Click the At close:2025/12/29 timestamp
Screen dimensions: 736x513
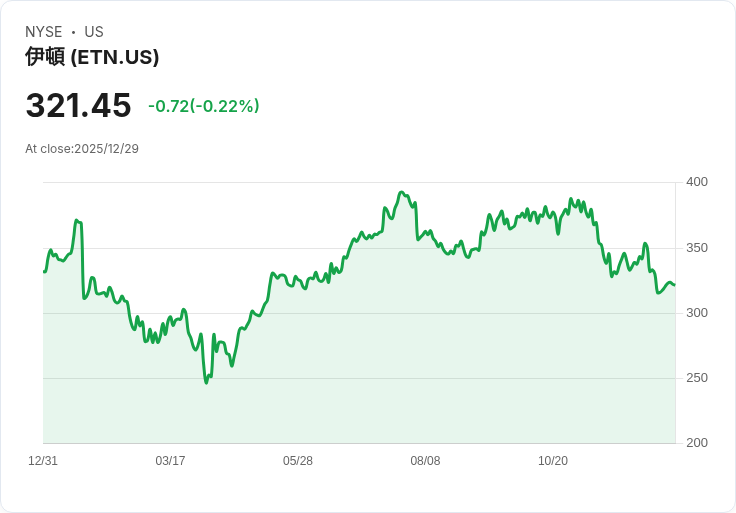click(82, 149)
